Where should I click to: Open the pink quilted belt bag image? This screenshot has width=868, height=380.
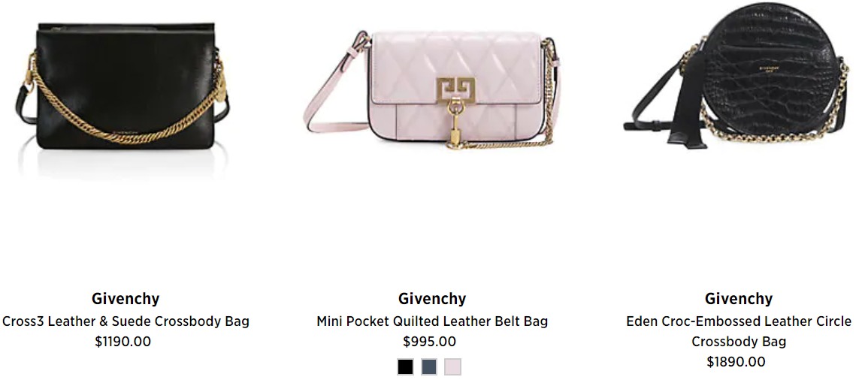tap(432, 89)
